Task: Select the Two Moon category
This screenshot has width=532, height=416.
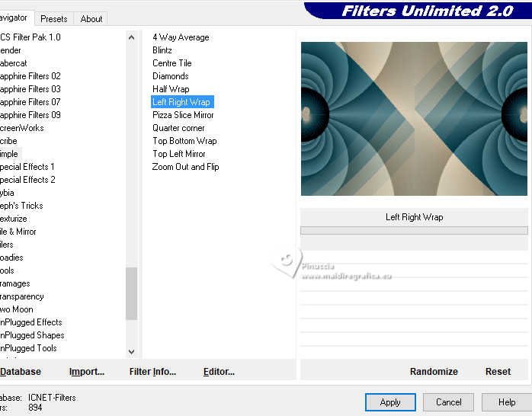Action: [x=17, y=309]
